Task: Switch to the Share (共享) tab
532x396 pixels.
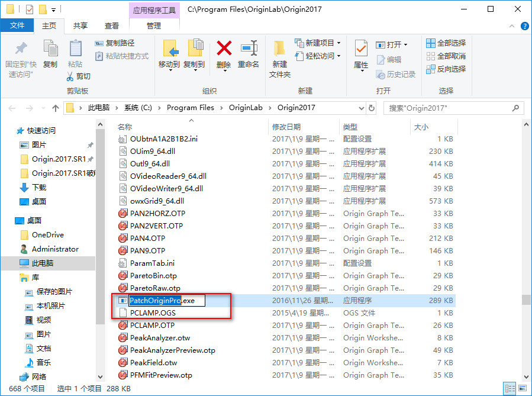Action: pyautogui.click(x=80, y=26)
